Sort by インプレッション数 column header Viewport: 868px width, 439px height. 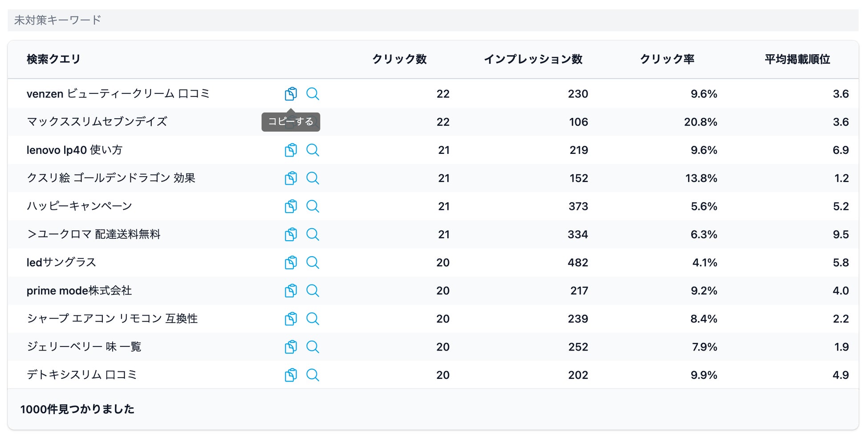coord(533,59)
